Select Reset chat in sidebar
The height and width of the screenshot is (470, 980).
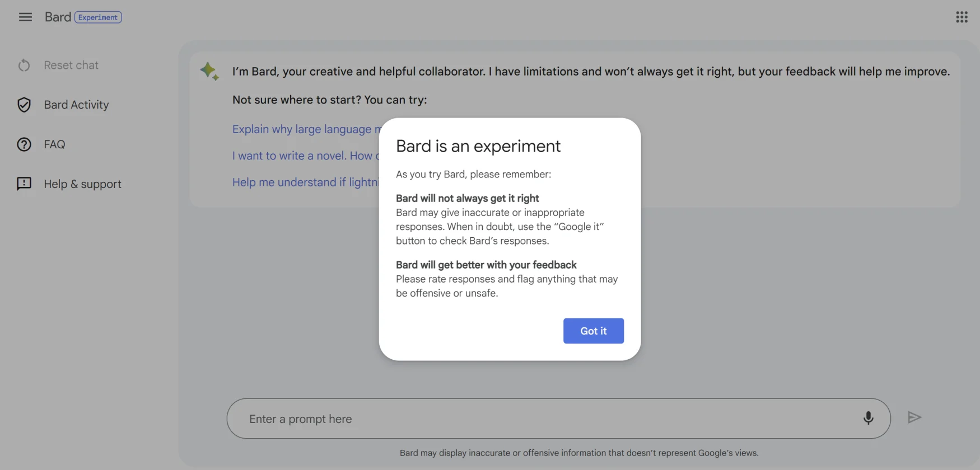[71, 65]
